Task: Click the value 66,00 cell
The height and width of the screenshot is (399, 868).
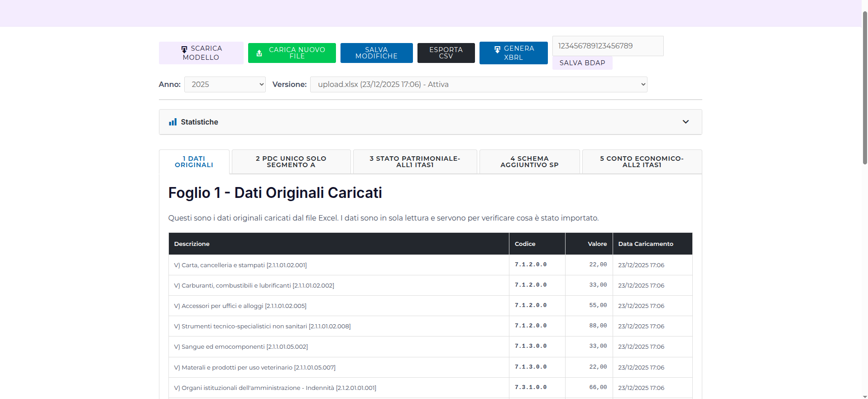Action: click(589, 388)
